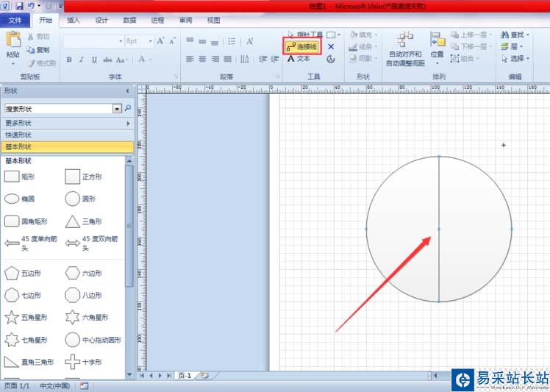The height and width of the screenshot is (392, 550).
Task: Align paragraph left
Action: tap(190, 59)
